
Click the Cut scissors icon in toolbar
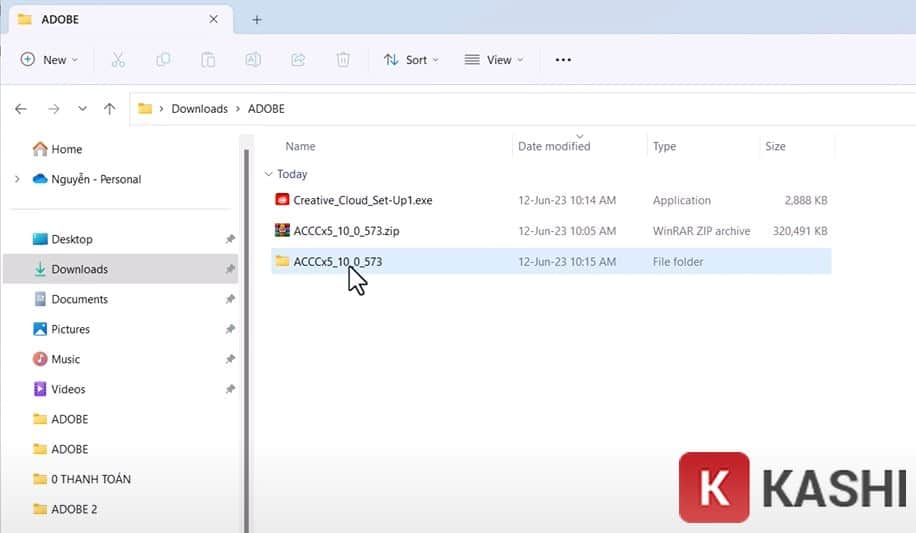pos(118,60)
